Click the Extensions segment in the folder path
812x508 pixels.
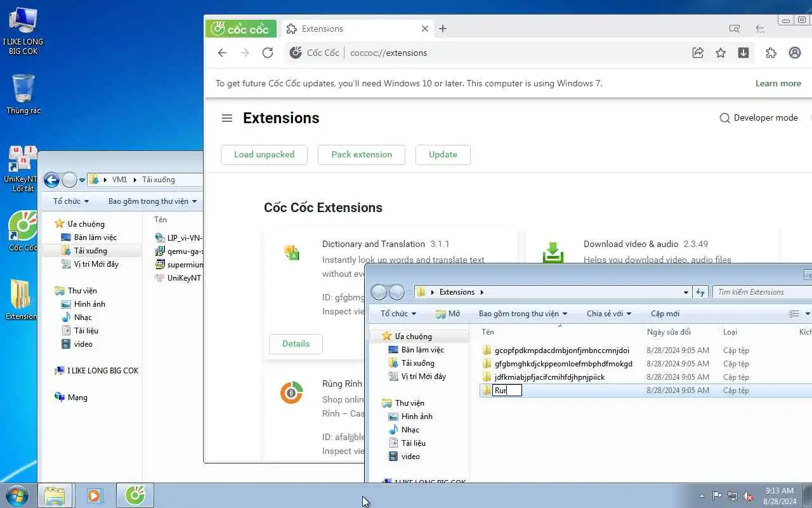457,292
